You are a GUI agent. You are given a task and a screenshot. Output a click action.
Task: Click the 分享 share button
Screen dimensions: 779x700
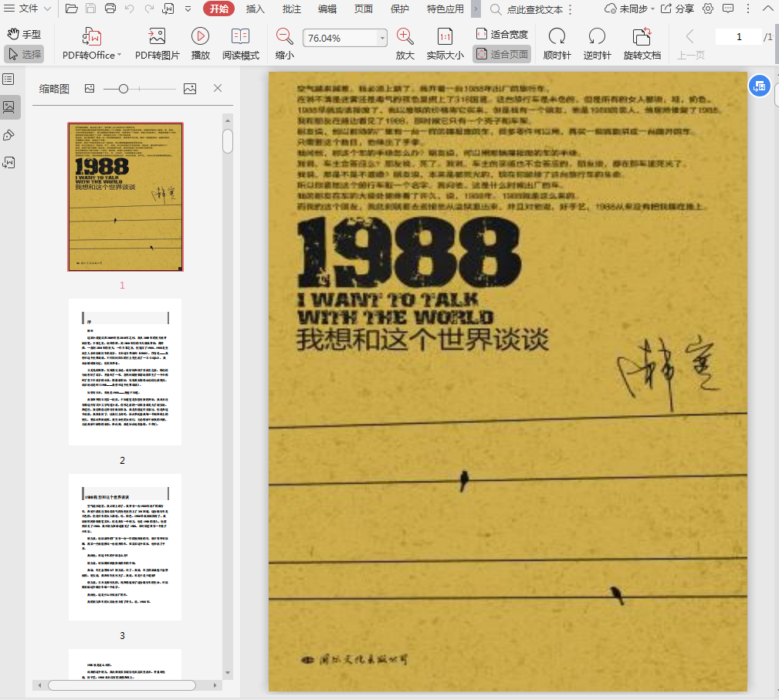[x=677, y=9]
